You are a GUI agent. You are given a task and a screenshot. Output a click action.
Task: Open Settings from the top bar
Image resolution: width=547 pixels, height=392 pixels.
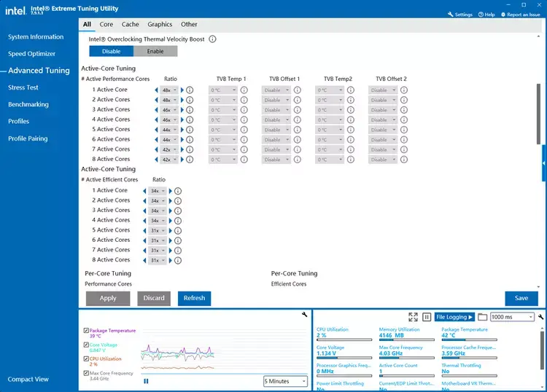pyautogui.click(x=460, y=15)
